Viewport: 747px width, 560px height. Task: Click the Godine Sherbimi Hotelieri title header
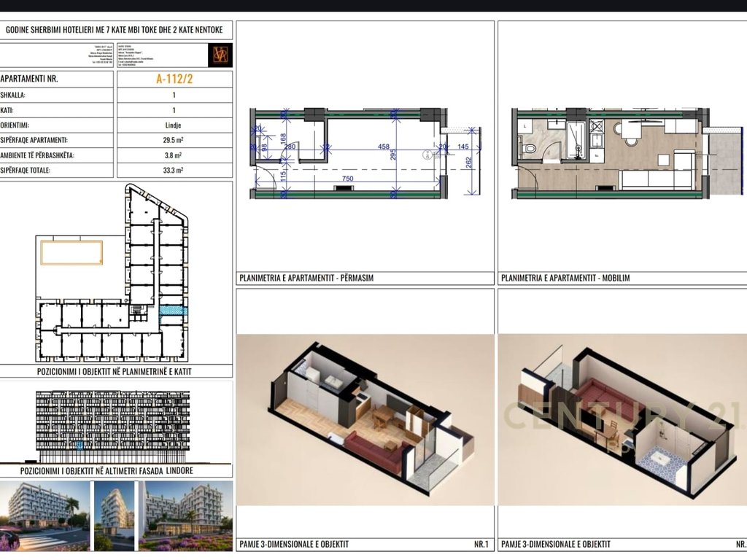(117, 31)
